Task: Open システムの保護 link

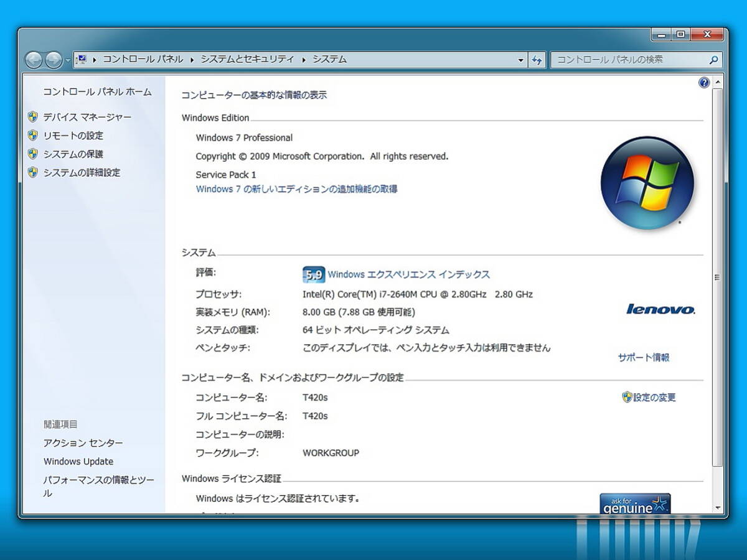Action: point(73,154)
